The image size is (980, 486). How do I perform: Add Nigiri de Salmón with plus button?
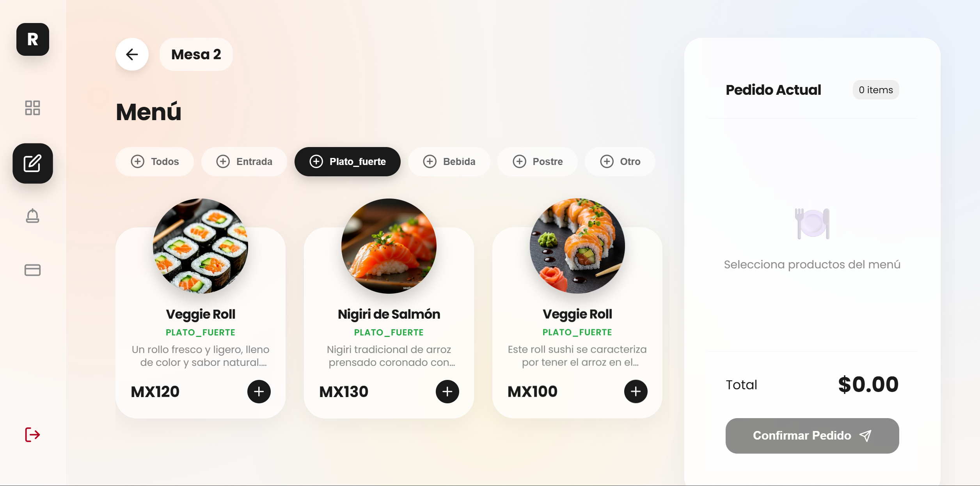[447, 391]
